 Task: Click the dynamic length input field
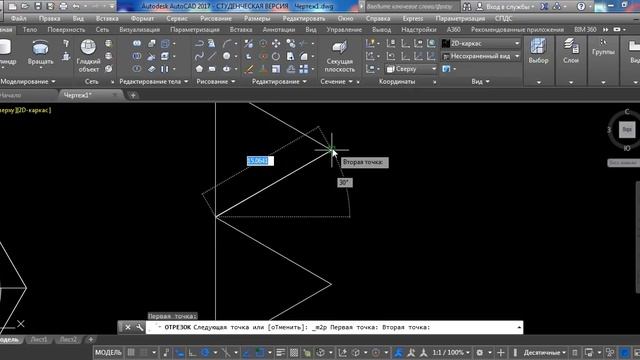pyautogui.click(x=260, y=161)
